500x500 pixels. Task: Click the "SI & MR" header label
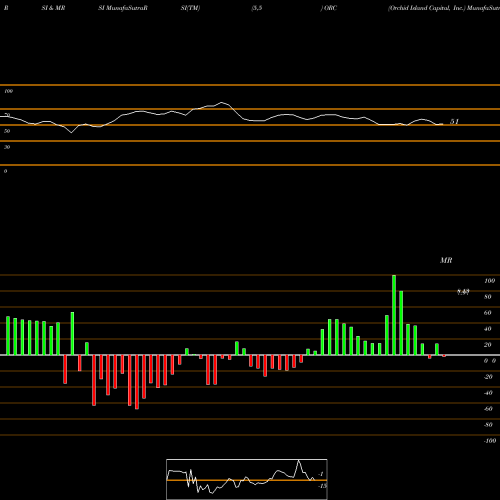pyautogui.click(x=53, y=8)
